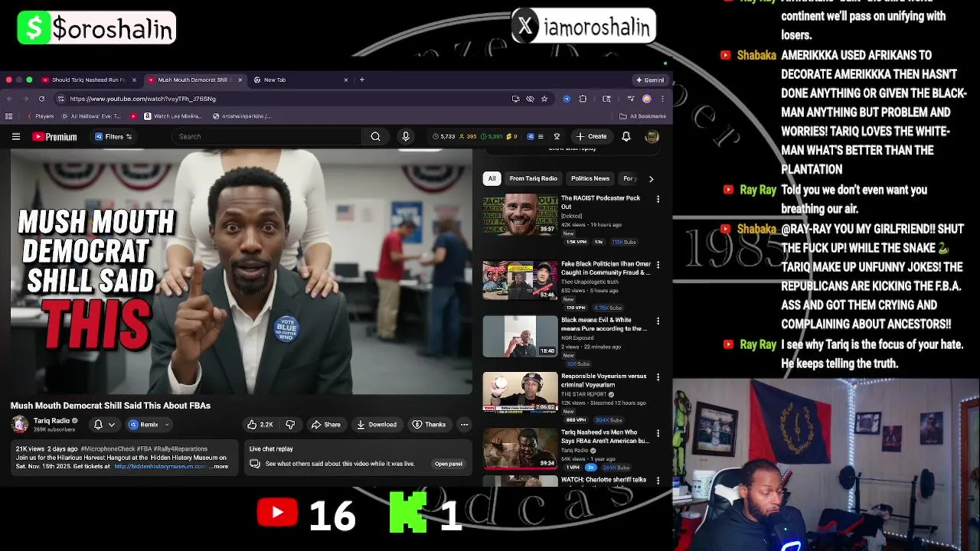Close the New Tab browser tab

click(345, 80)
